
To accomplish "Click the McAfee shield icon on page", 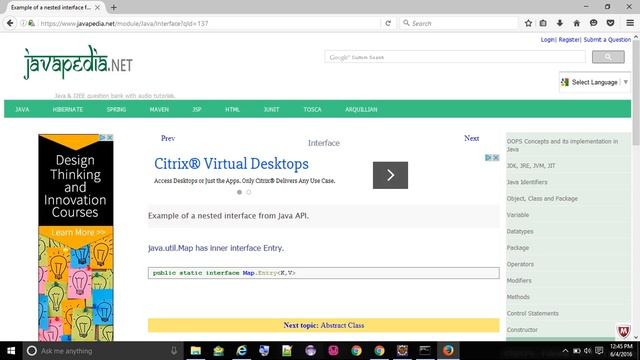I will tap(623, 331).
